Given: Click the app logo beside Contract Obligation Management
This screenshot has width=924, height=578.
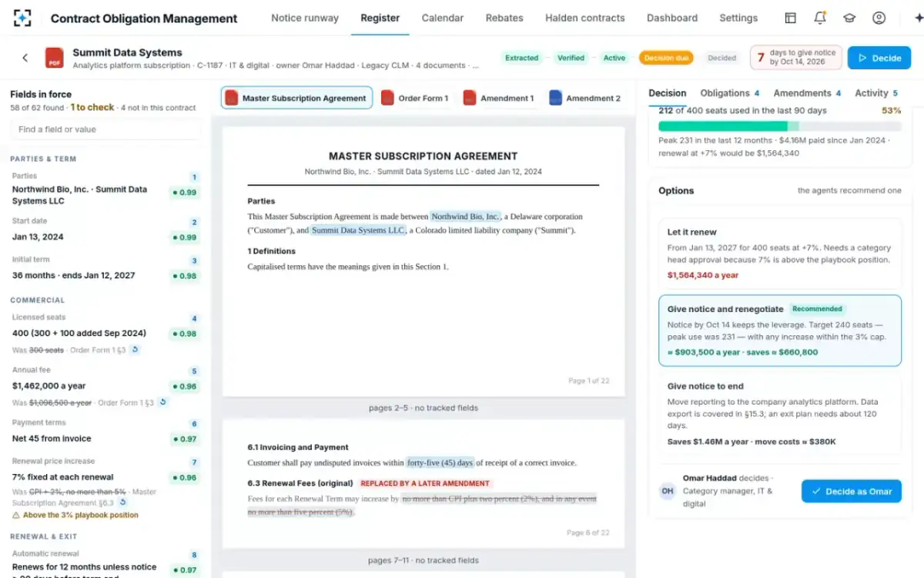Looking at the screenshot, I should [23, 18].
